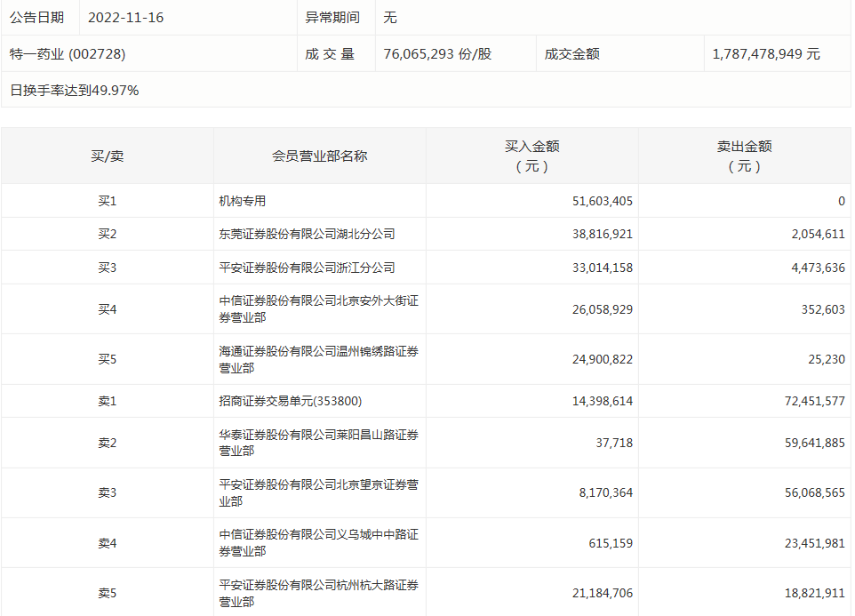The width and height of the screenshot is (855, 616).
Task: Select sell amount 23,451,981
Action: coord(815,543)
